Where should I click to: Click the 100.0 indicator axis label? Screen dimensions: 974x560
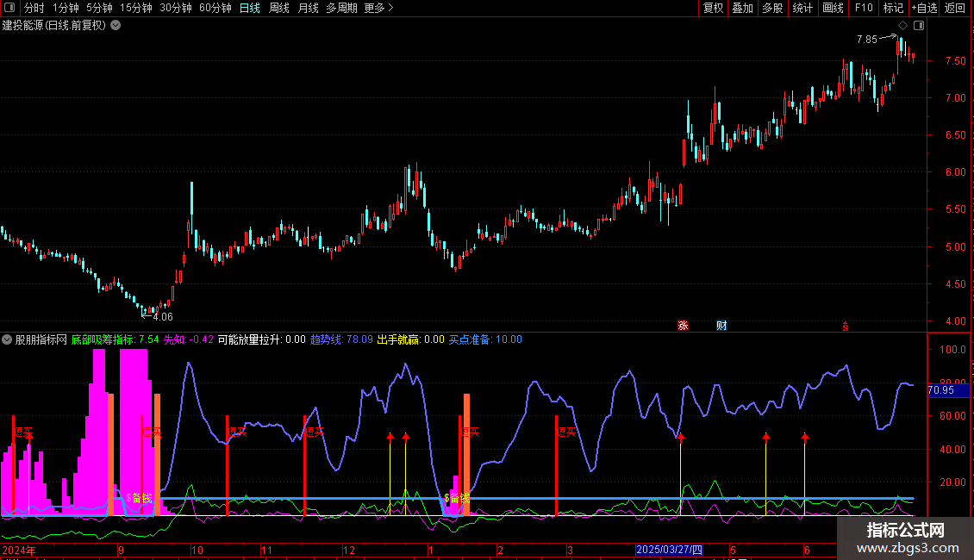tap(952, 350)
